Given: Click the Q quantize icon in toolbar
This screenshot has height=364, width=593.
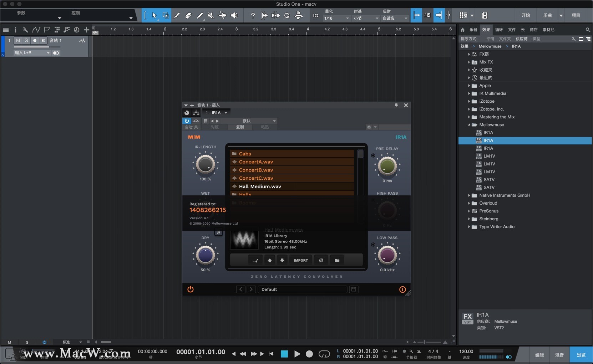Looking at the screenshot, I should pyautogui.click(x=287, y=15).
